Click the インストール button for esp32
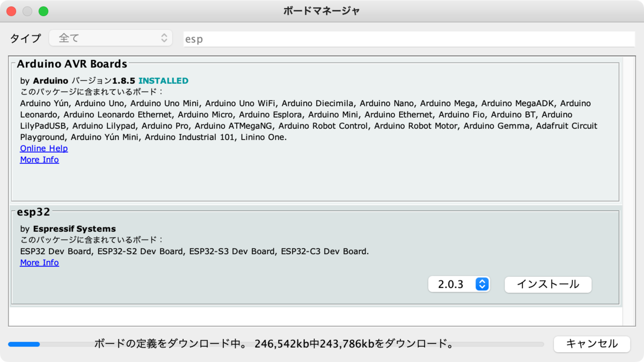Viewport: 644px width, 362px height. click(548, 284)
